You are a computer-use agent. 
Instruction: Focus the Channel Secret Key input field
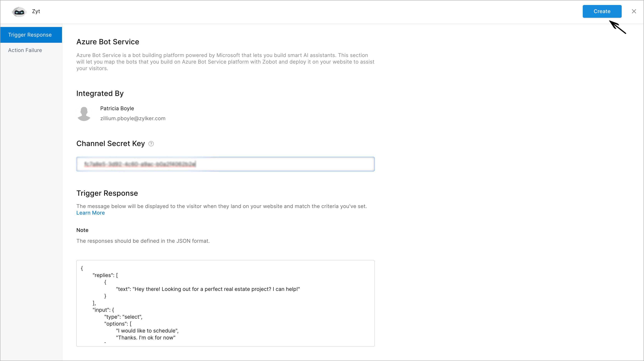point(225,164)
